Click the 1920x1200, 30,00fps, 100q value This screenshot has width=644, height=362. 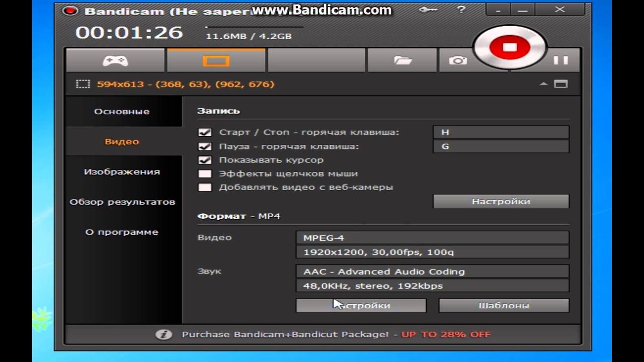[433, 252]
